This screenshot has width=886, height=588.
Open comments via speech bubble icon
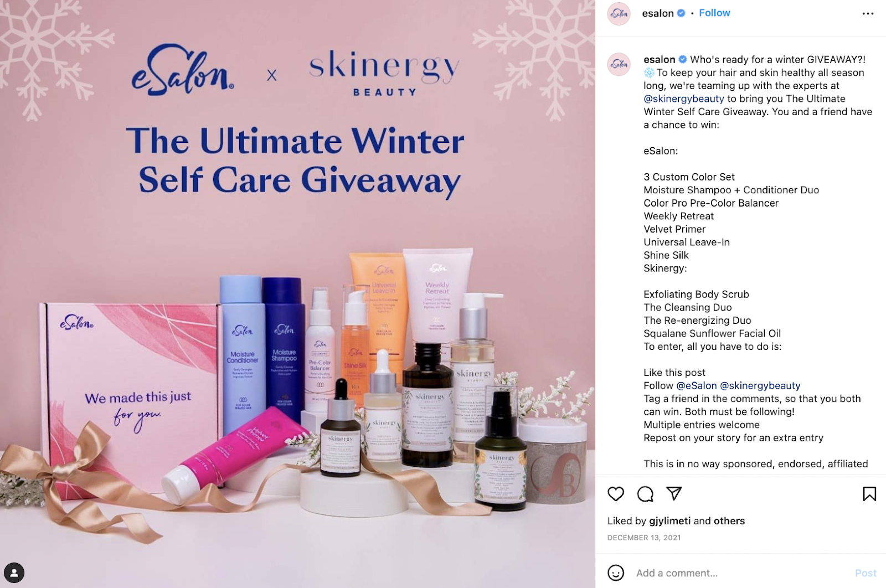click(x=645, y=494)
